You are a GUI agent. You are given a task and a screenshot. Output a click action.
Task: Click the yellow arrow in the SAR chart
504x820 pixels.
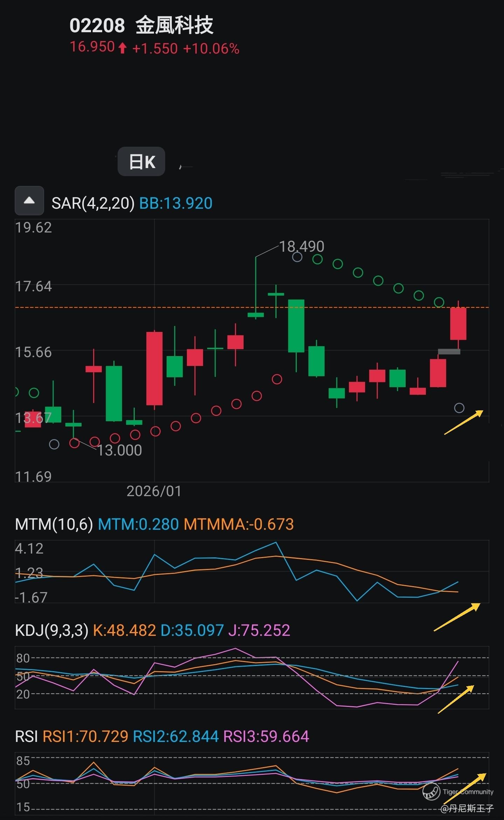pos(463,422)
